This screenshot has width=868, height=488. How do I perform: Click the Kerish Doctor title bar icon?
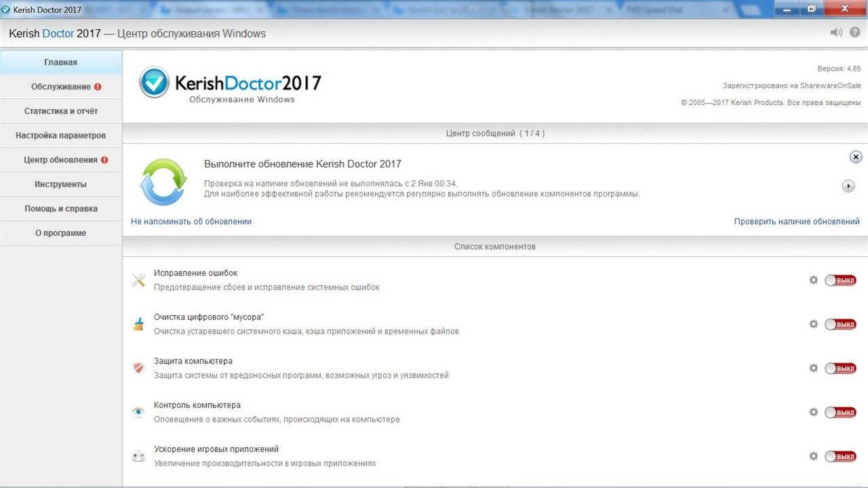pyautogui.click(x=6, y=9)
